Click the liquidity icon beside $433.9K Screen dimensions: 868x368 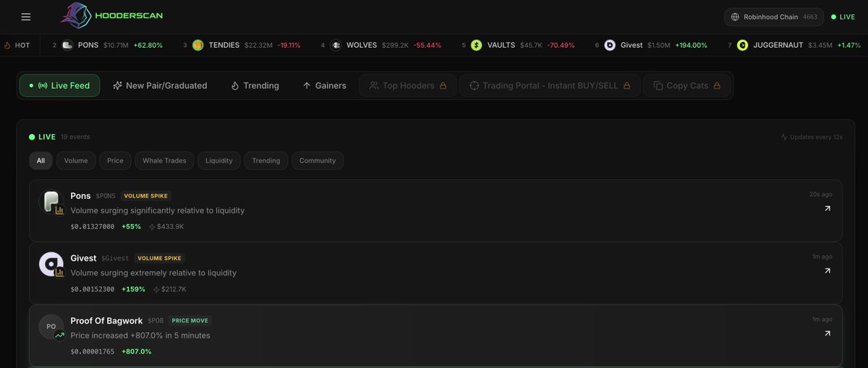pyautogui.click(x=152, y=226)
